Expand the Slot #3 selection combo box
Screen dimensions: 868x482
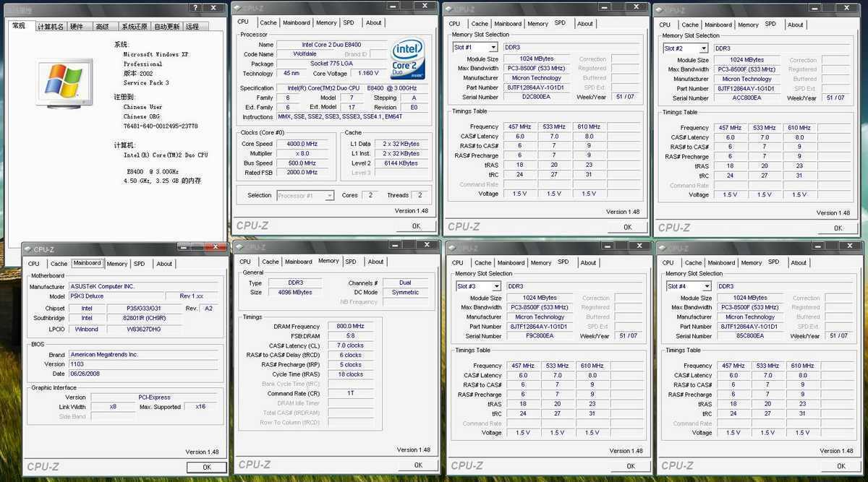(x=495, y=286)
